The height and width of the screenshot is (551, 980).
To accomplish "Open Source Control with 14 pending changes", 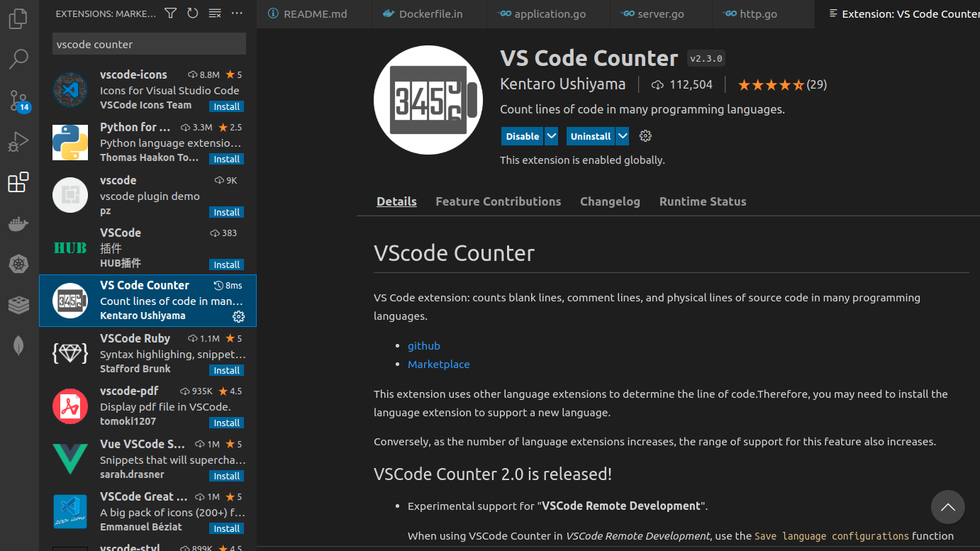I will click(x=18, y=101).
